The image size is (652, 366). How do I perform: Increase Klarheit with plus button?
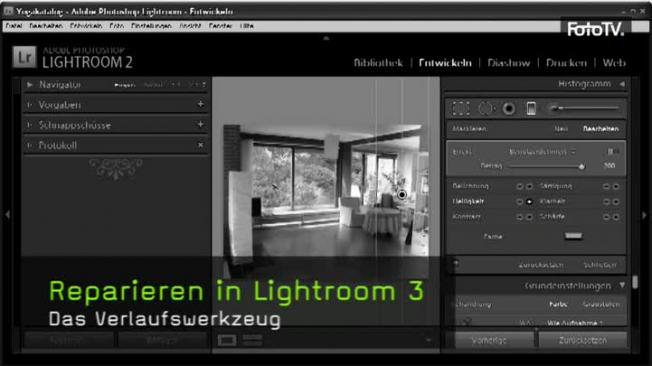point(616,202)
